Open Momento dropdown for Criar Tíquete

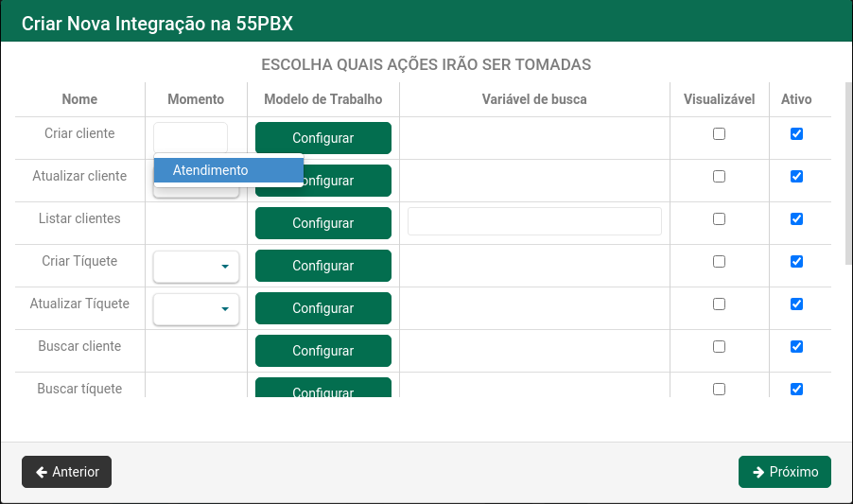coord(196,267)
